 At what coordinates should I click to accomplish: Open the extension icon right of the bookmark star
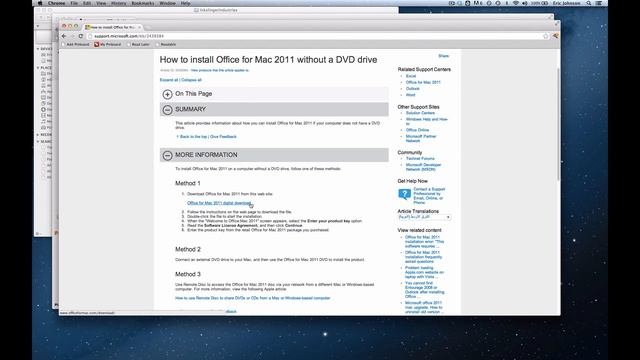point(556,36)
